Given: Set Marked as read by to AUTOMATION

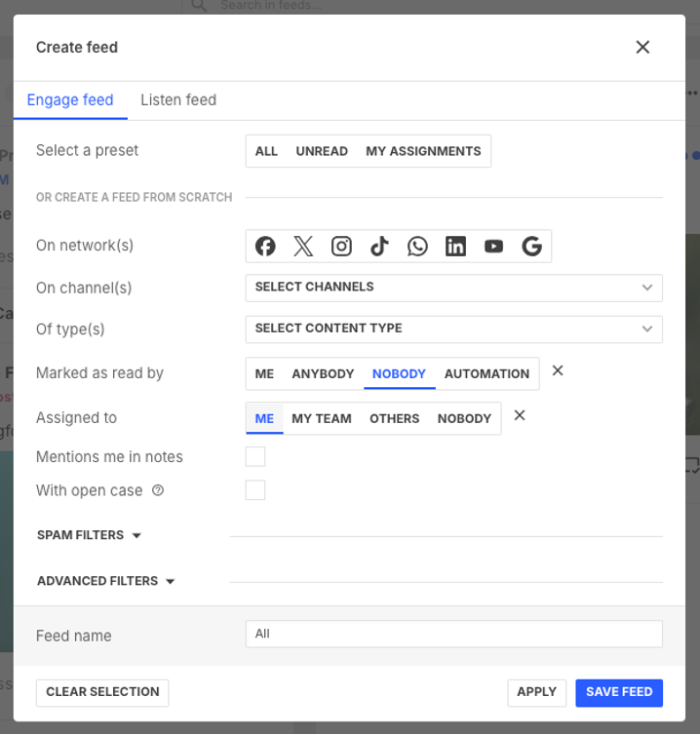Looking at the screenshot, I should (486, 374).
